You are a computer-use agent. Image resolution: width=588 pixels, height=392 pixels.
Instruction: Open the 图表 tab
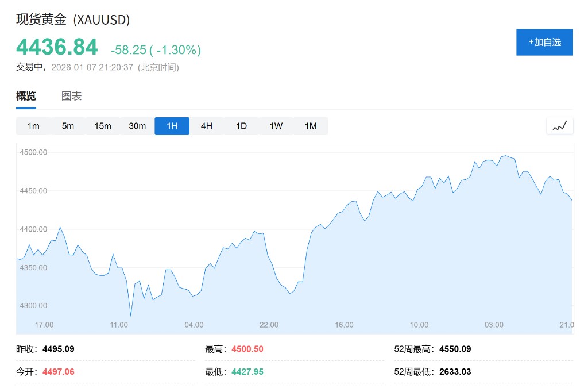[x=72, y=96]
